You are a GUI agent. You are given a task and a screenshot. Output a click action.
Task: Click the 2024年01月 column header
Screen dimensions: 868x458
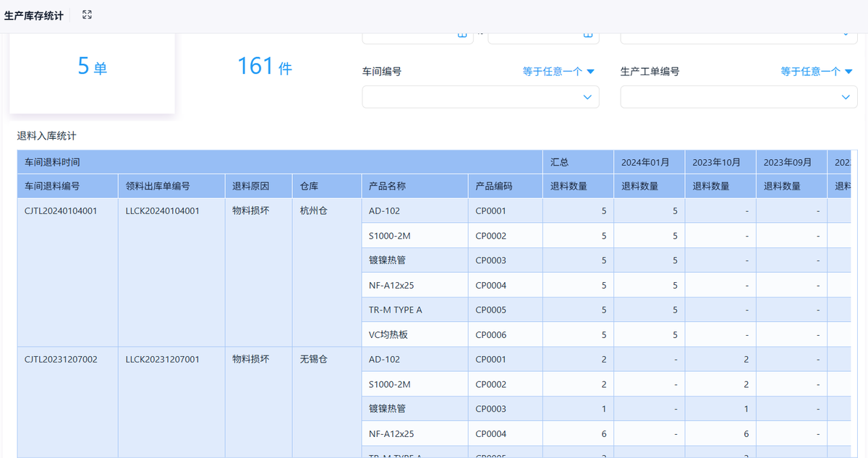[645, 162]
